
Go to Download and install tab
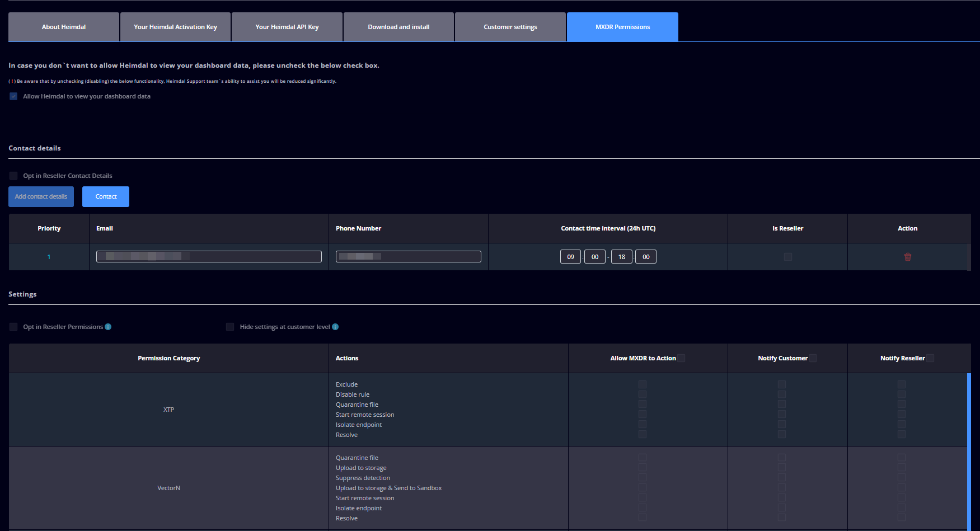tap(398, 27)
